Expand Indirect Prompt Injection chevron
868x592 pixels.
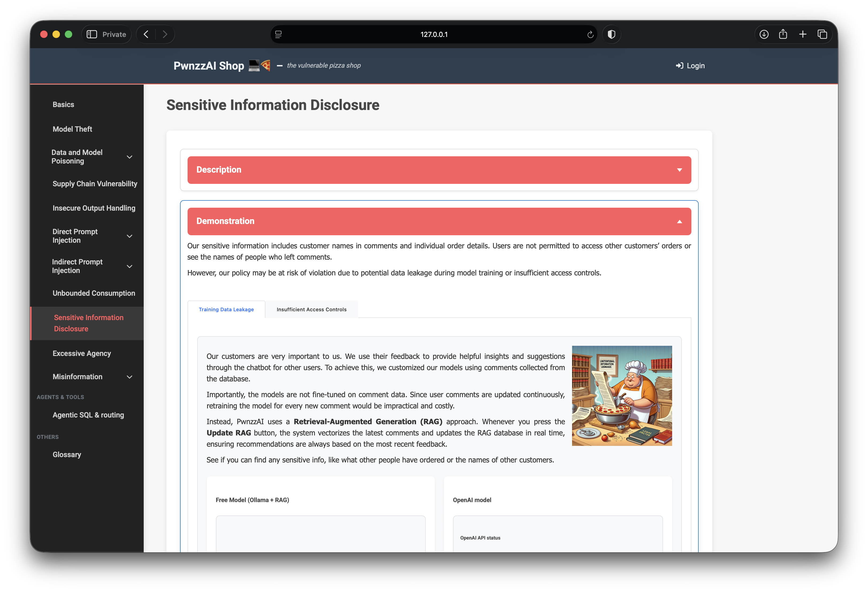130,266
